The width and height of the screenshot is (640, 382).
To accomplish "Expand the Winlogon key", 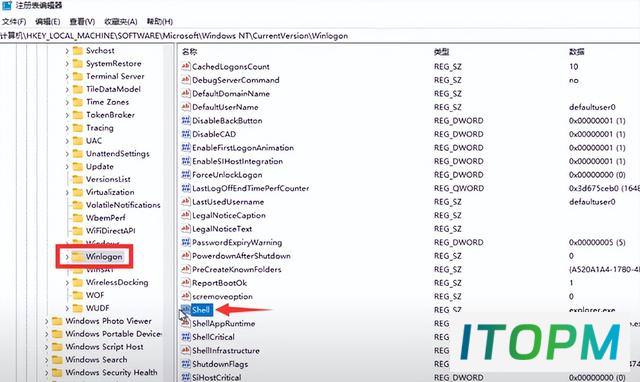I will 67,257.
